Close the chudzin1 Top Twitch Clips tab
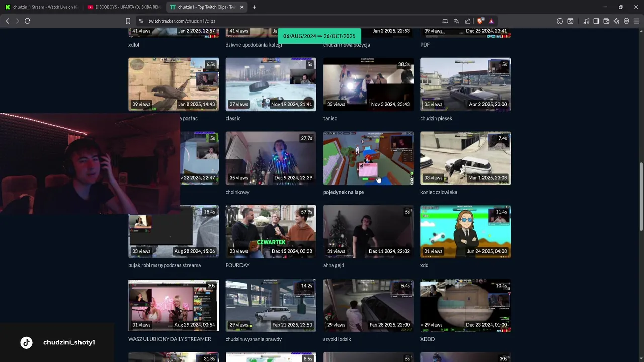This screenshot has height=362, width=644. click(x=242, y=7)
